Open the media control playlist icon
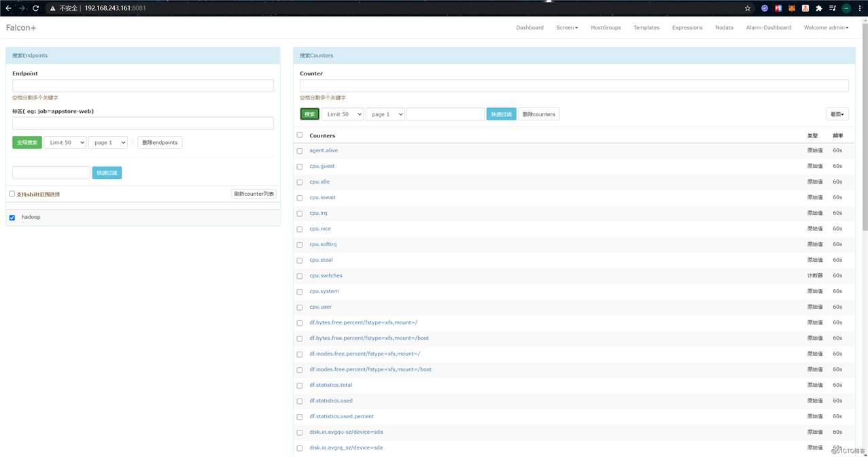 tap(833, 8)
